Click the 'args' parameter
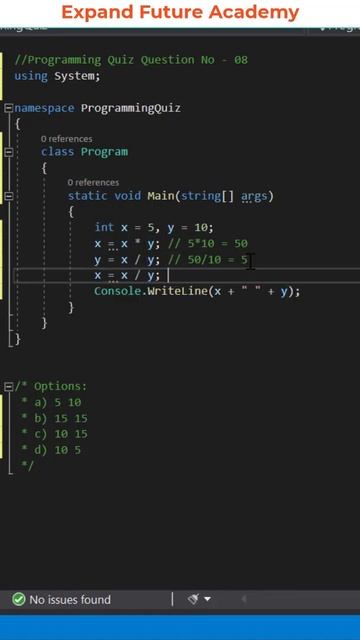This screenshot has width=360, height=640. 254,196
